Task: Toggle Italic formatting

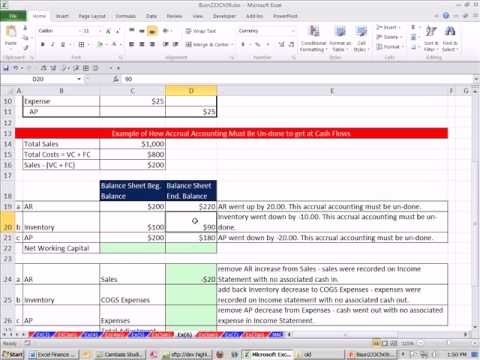Action: point(52,44)
